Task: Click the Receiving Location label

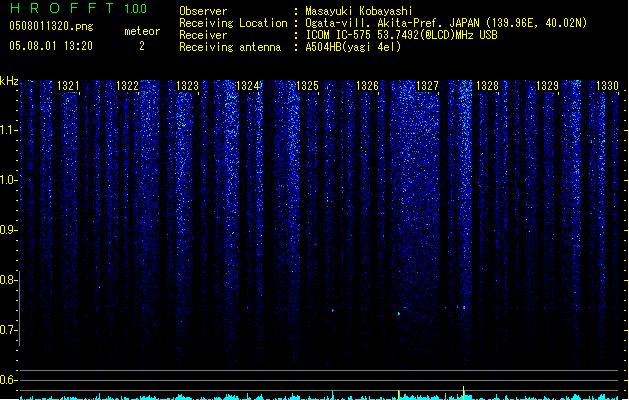Action: tap(233, 23)
